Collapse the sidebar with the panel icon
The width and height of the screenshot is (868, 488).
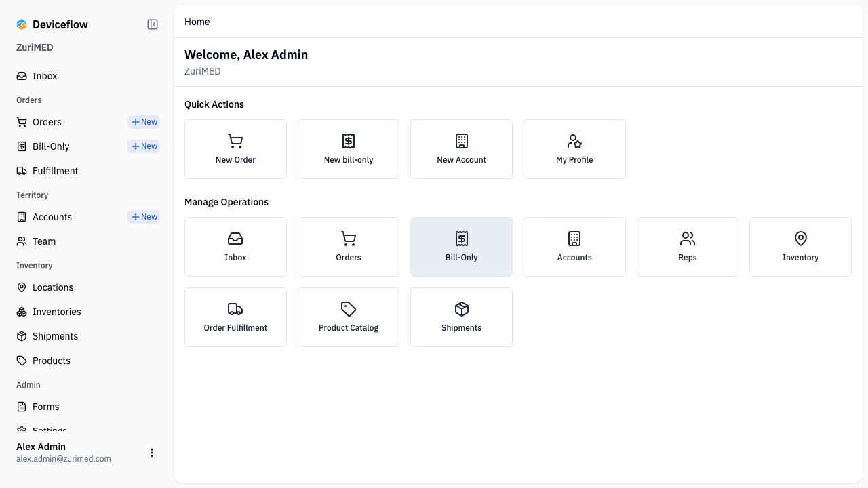coord(152,24)
